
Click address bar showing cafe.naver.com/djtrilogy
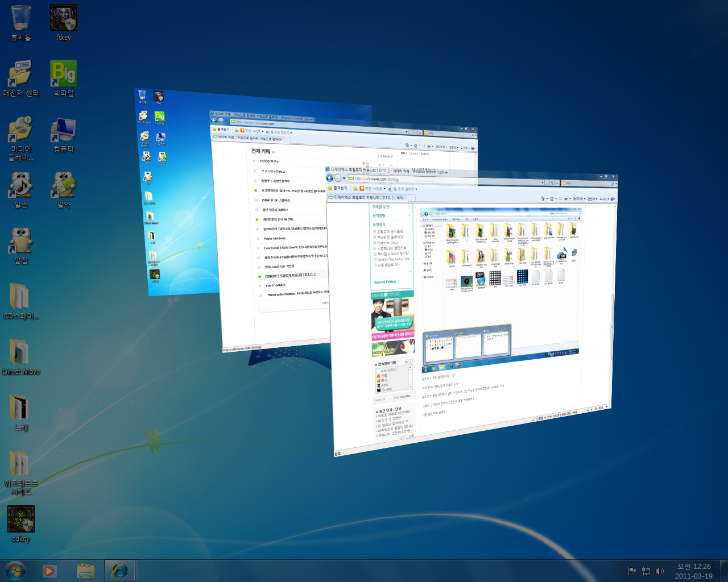click(446, 180)
